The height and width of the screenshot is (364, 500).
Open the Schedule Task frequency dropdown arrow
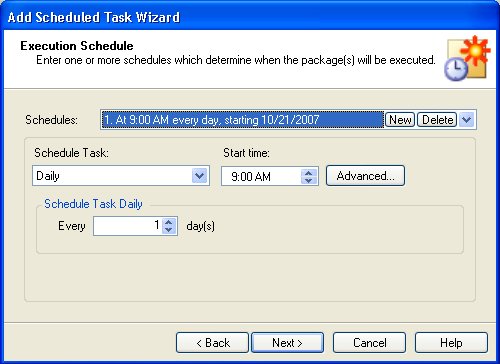pos(200,176)
